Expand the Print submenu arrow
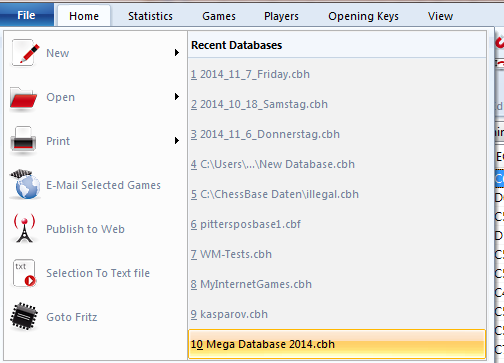 177,141
